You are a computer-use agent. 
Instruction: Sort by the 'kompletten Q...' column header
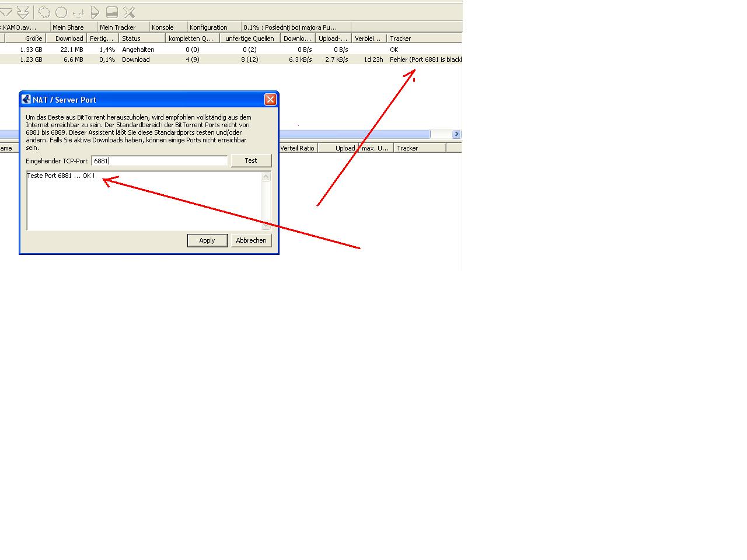coord(192,38)
